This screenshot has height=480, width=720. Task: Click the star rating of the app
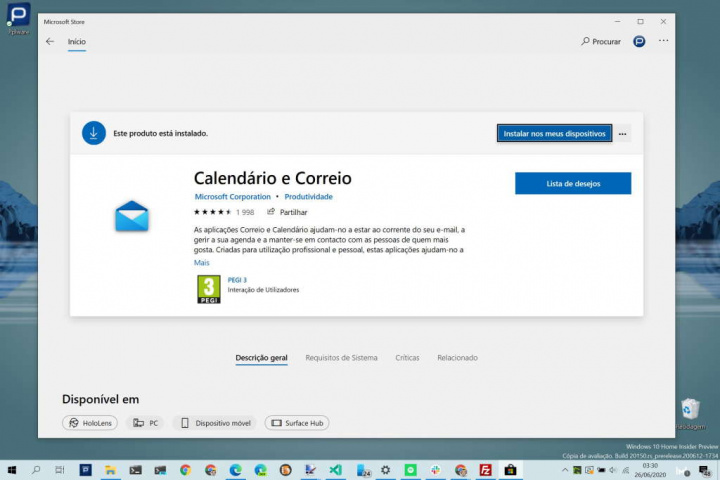[x=213, y=212]
